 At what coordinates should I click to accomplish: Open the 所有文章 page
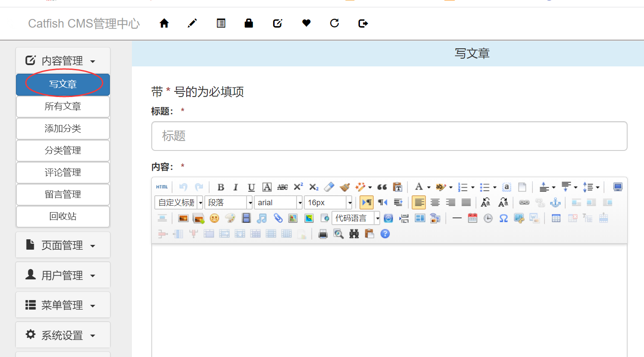click(63, 106)
